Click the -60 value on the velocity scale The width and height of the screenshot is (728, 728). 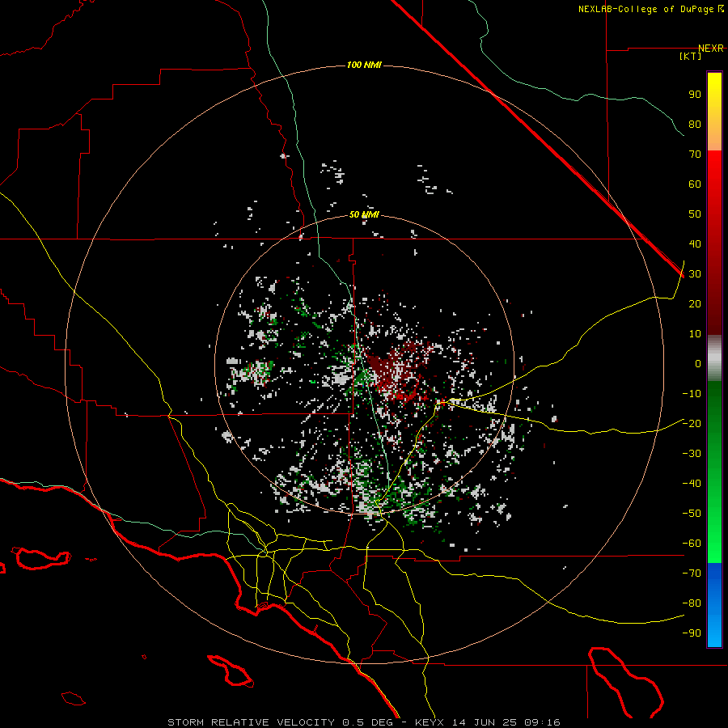point(692,544)
